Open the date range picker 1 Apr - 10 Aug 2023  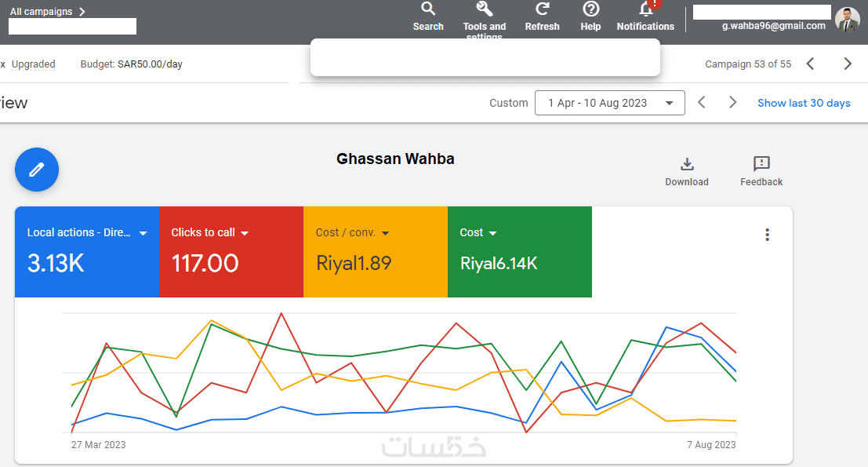point(609,103)
